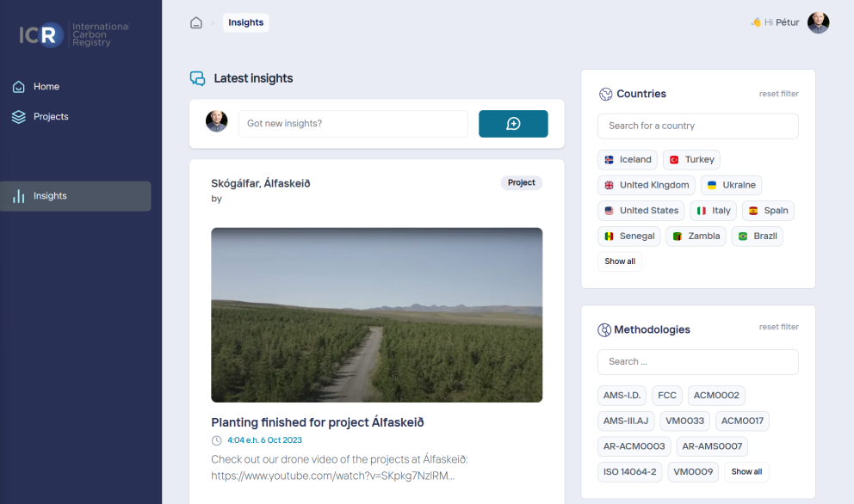Select the Projects sidebar icon
The height and width of the screenshot is (504, 854).
19,116
